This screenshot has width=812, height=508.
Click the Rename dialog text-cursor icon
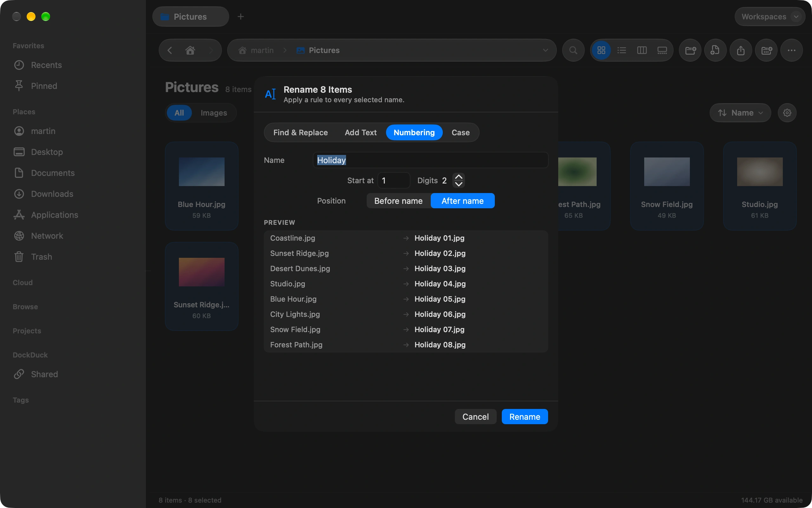pos(271,94)
